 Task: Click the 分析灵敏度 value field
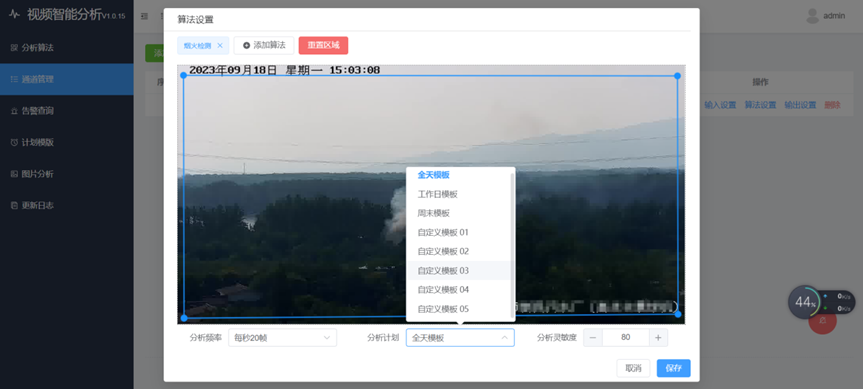click(x=626, y=338)
